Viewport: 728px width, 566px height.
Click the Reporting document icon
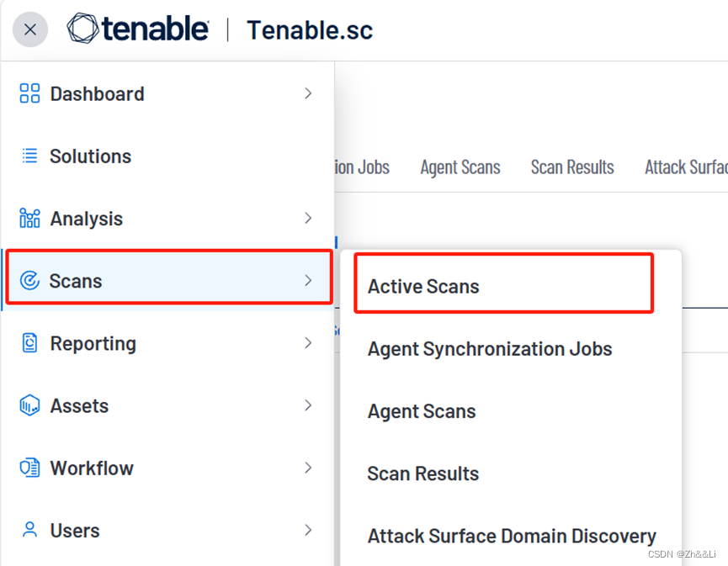click(x=29, y=343)
